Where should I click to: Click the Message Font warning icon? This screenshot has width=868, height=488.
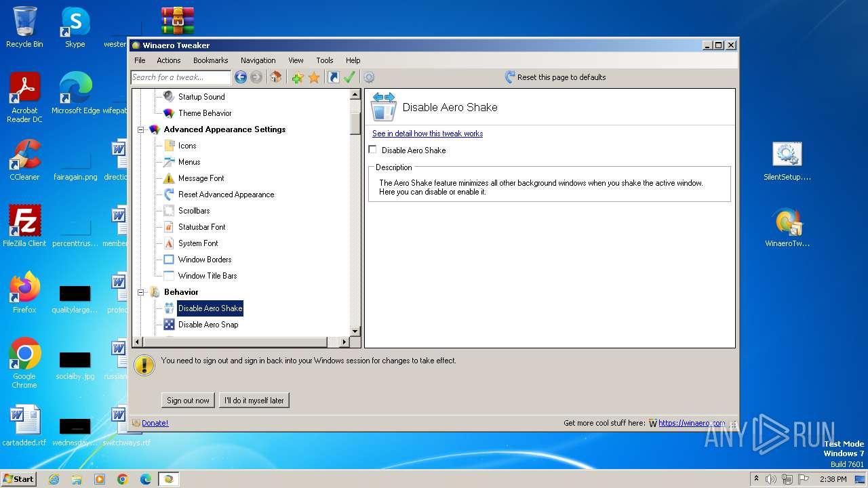[x=169, y=178]
